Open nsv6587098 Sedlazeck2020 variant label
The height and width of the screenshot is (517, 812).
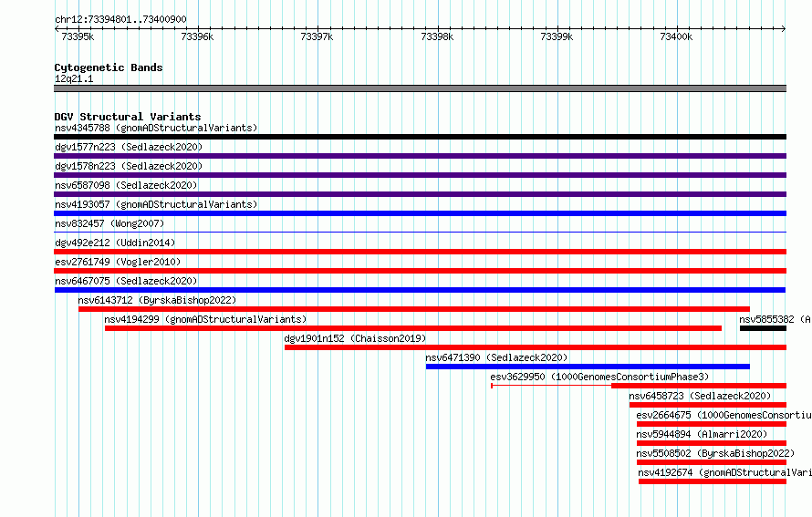pos(126,185)
